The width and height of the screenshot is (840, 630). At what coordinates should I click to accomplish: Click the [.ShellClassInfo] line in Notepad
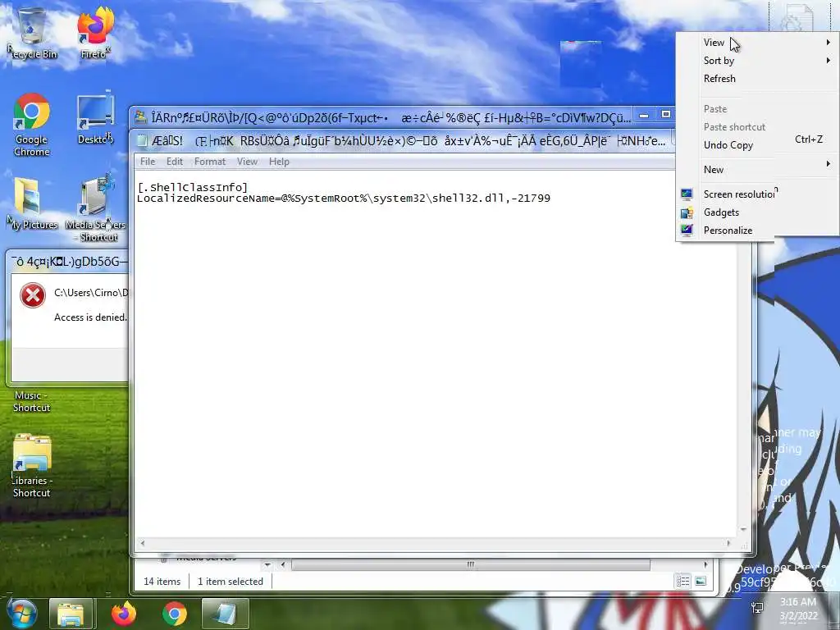pos(192,188)
